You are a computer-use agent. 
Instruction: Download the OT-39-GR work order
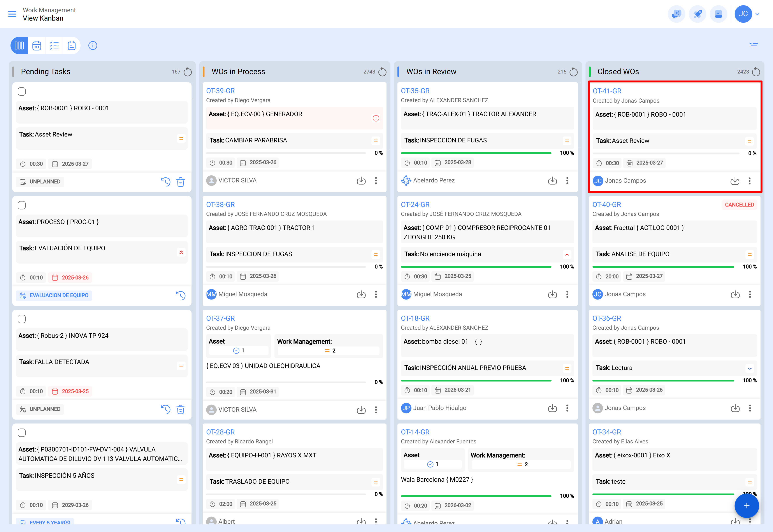(361, 181)
